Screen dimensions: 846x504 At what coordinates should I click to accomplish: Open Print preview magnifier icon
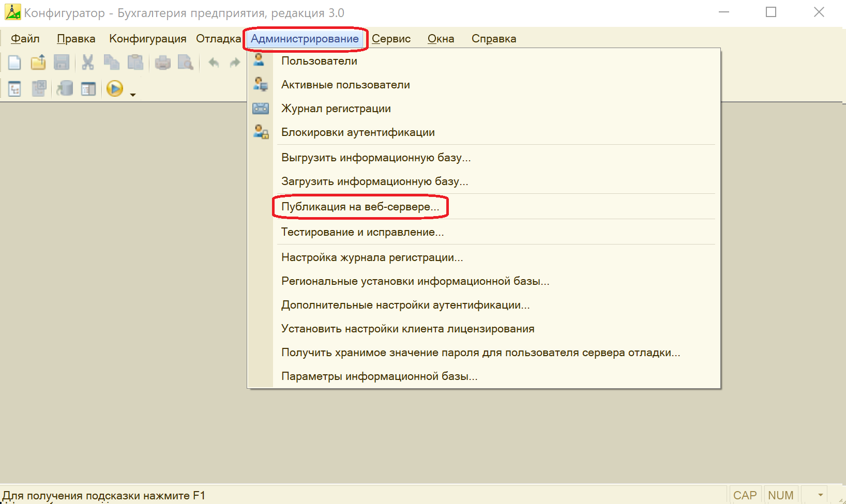click(x=186, y=63)
